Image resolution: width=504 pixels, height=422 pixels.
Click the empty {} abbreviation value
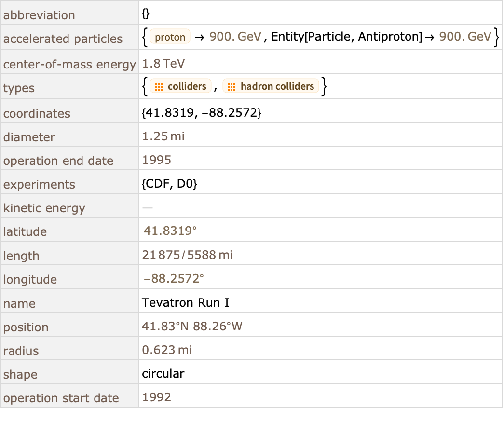pos(146,13)
